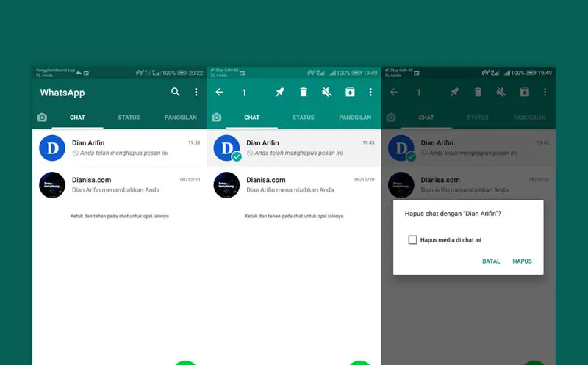Image resolution: width=588 pixels, height=365 pixels.
Task: Mute the selected chat using middle screen speaker icon
Action: click(326, 93)
